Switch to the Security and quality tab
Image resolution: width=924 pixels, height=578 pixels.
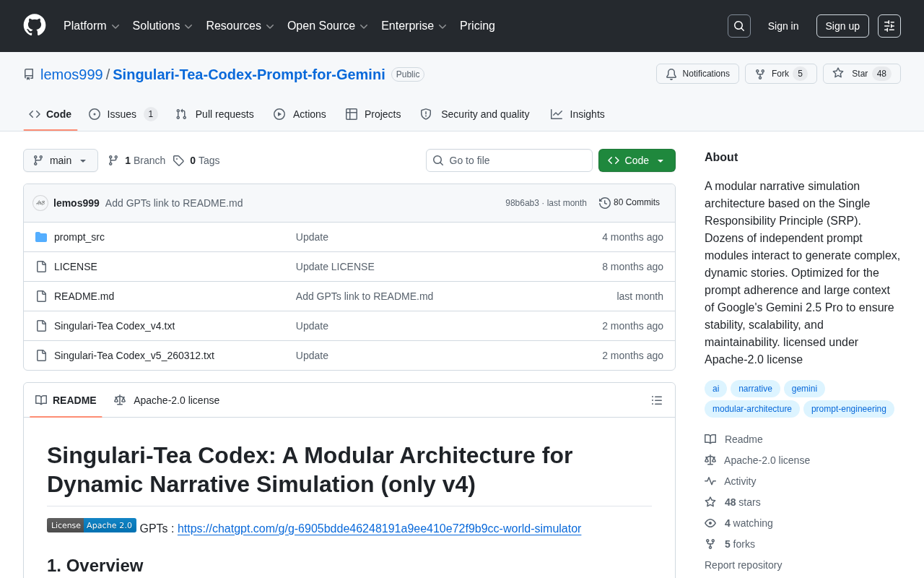coord(475,114)
